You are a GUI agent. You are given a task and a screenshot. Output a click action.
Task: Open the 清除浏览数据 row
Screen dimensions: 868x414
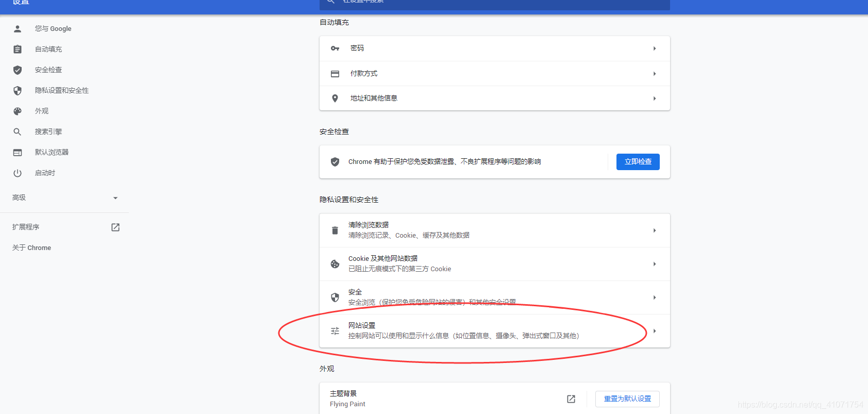[x=495, y=230]
